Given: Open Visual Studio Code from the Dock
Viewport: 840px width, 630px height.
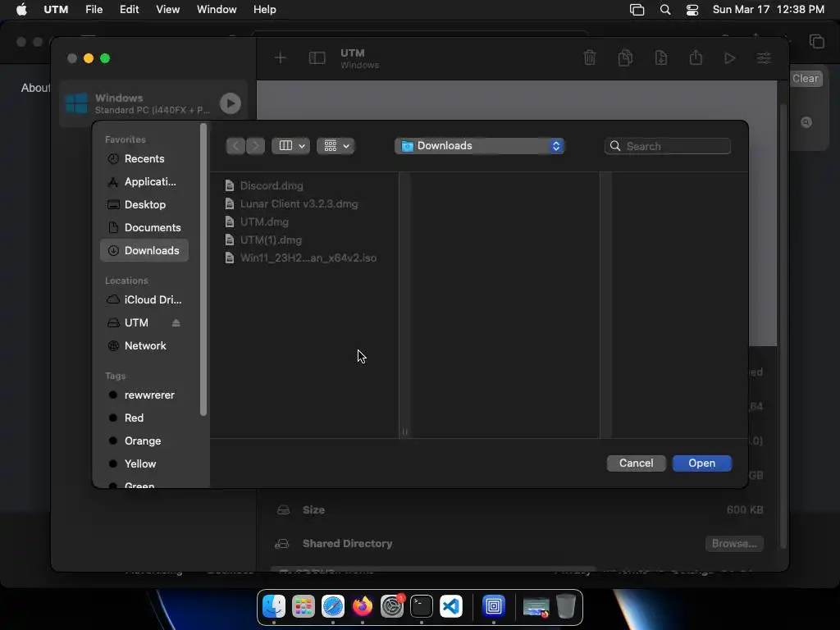Looking at the screenshot, I should [451, 606].
